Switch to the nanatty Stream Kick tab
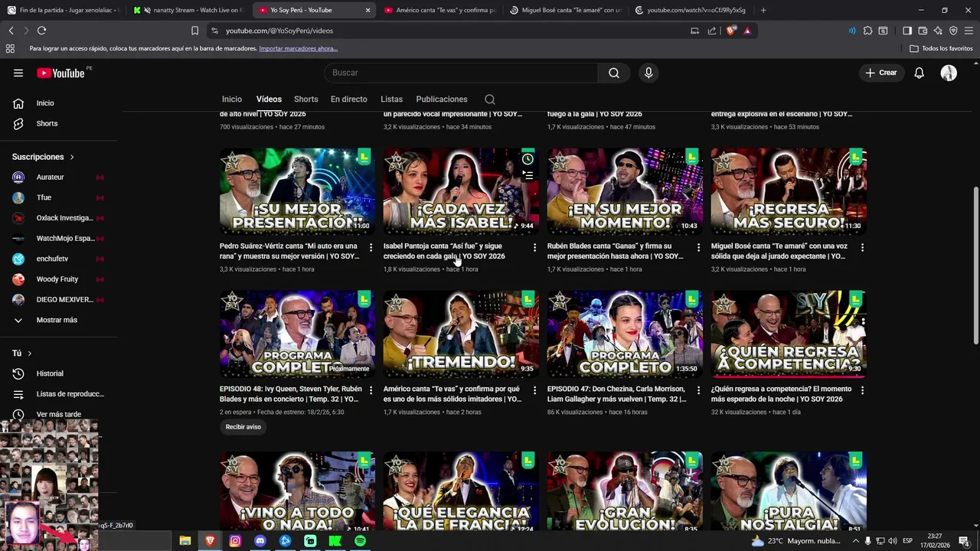 coord(188,10)
